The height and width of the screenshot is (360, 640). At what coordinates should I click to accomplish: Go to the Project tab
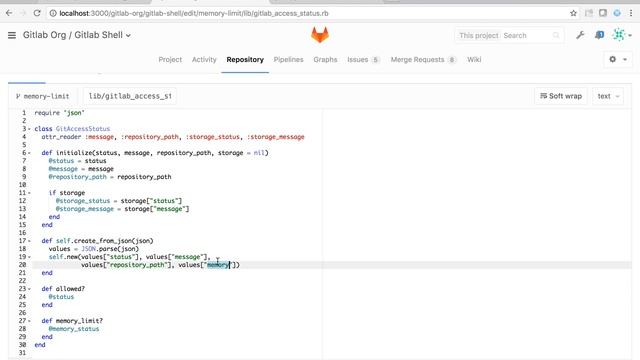[170, 60]
